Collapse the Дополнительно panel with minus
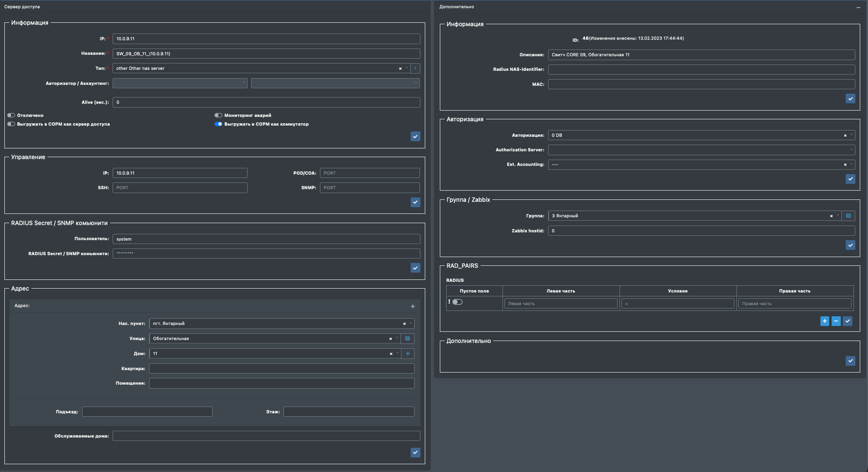Image resolution: width=868 pixels, height=472 pixels. click(x=858, y=7)
